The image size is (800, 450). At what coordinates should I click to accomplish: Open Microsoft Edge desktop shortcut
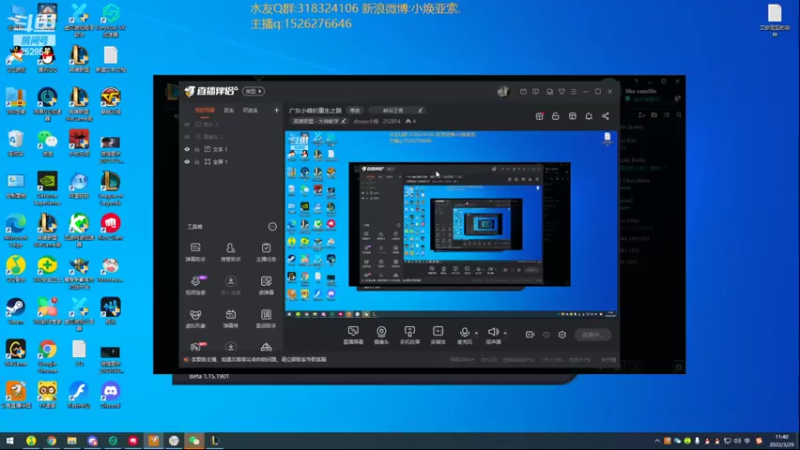(x=15, y=231)
